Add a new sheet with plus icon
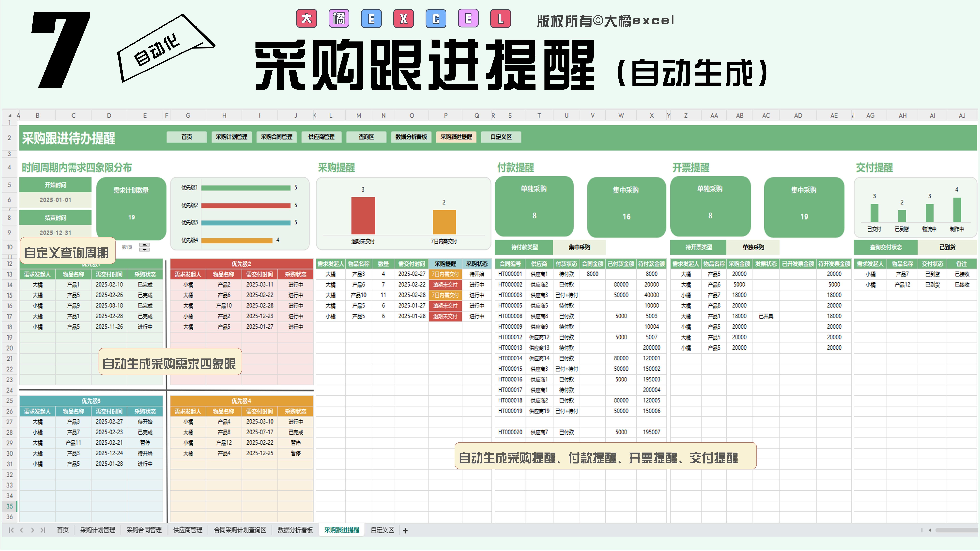The image size is (980, 551). pyautogui.click(x=405, y=530)
